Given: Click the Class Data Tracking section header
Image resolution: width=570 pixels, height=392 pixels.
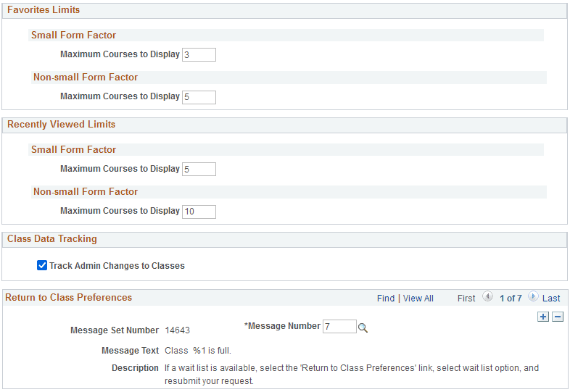Looking at the screenshot, I should pos(51,238).
